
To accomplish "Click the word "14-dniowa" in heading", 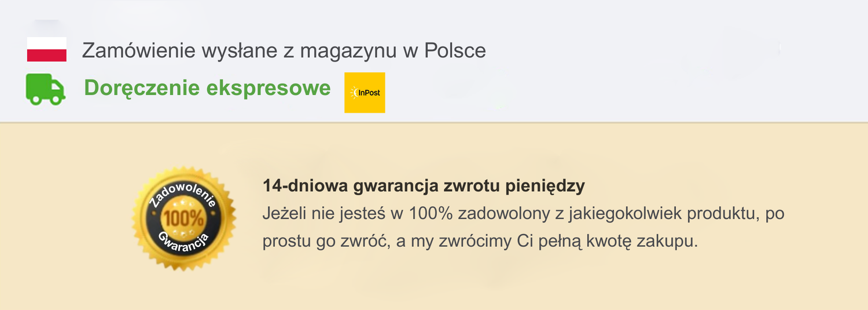I will pyautogui.click(x=304, y=186).
